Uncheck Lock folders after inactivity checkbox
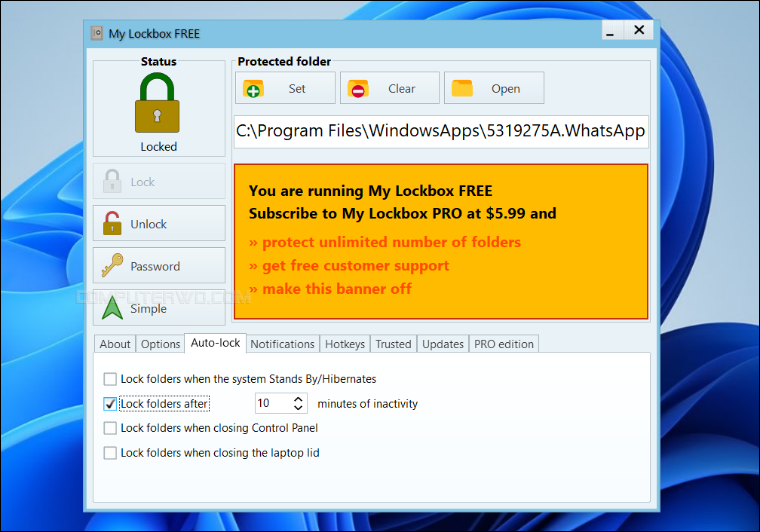 (110, 404)
